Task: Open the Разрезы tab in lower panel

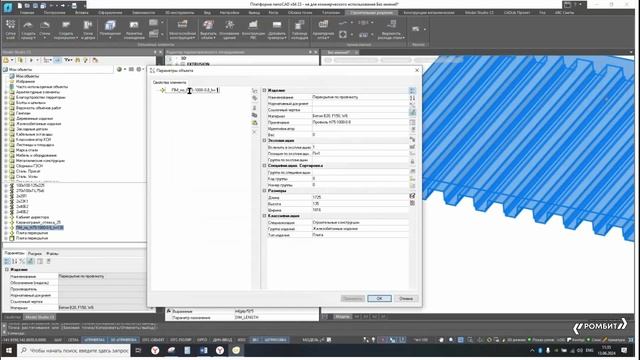Action: click(35, 253)
